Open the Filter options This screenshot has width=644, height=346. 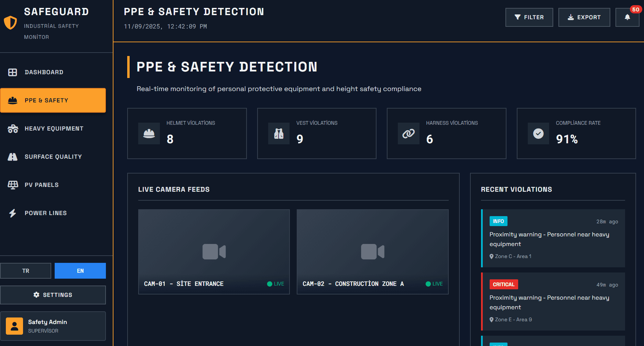[x=529, y=17]
